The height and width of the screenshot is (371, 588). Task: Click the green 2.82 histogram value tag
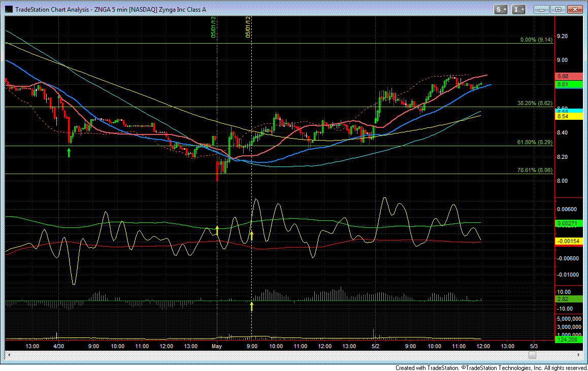[569, 299]
